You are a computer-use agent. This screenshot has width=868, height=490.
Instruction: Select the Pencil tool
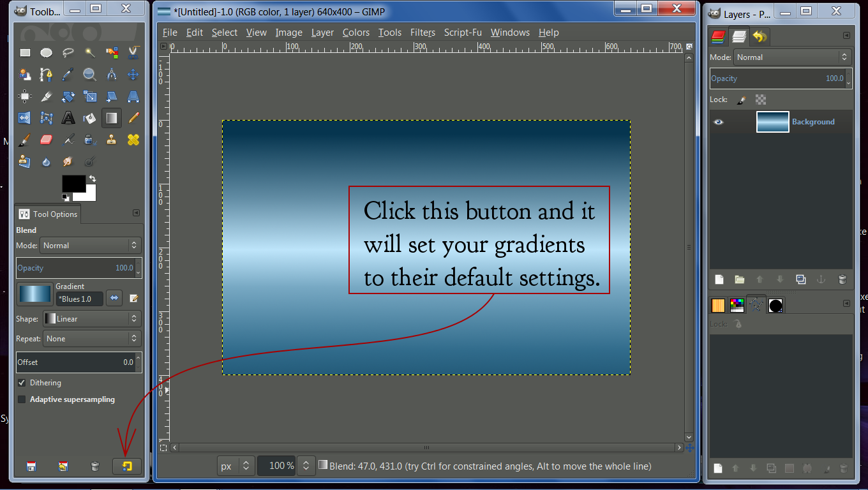(133, 118)
